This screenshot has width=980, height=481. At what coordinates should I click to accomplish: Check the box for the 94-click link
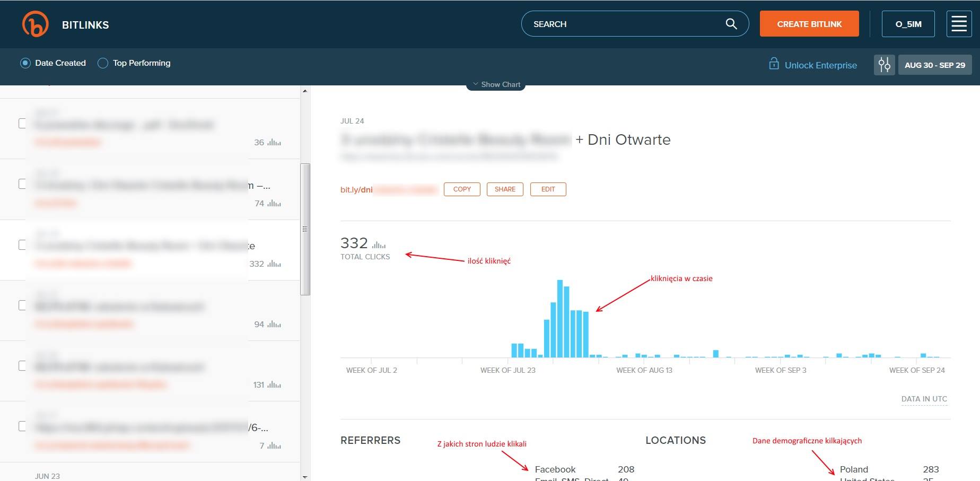click(22, 305)
